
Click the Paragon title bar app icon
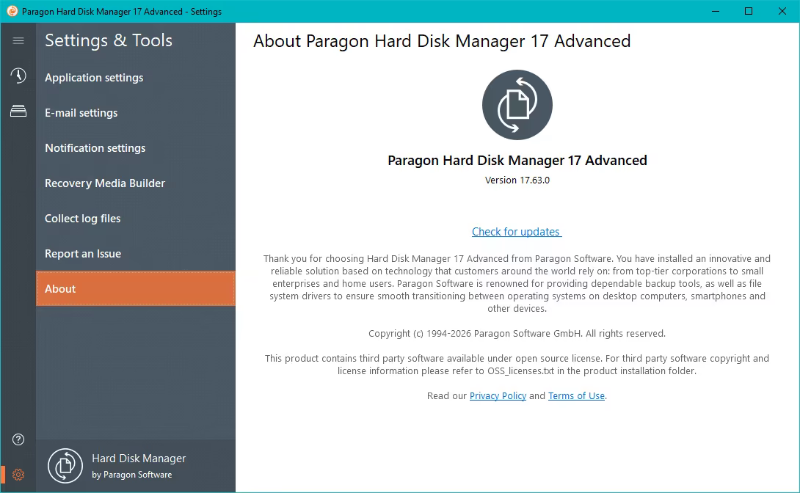[x=12, y=11]
